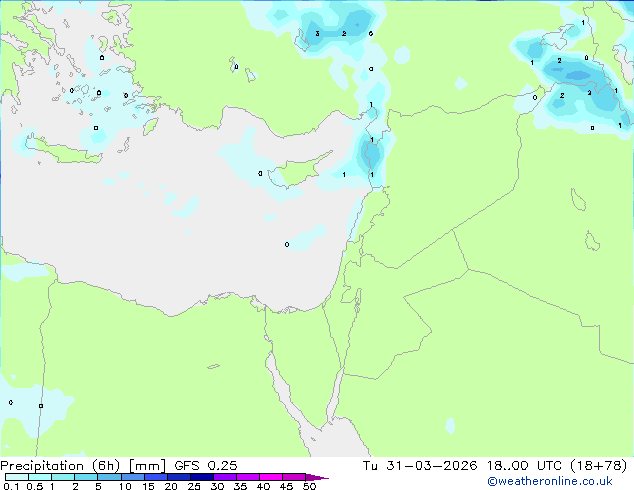Click the 35–40 mm legend color box

(x=247, y=477)
